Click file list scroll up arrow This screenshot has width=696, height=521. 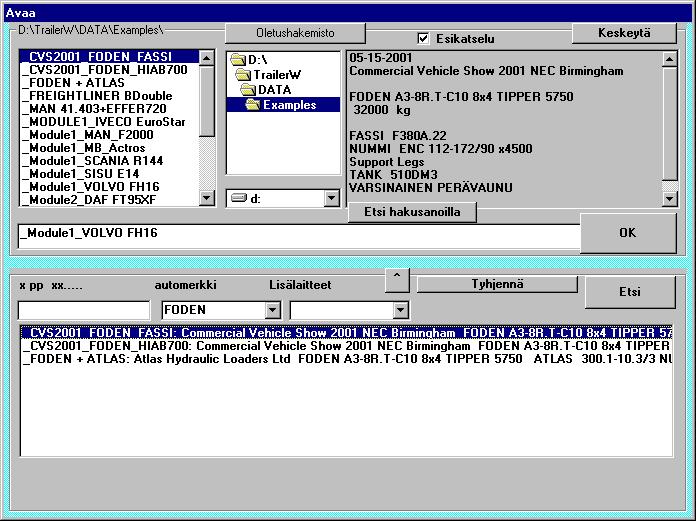(207, 58)
